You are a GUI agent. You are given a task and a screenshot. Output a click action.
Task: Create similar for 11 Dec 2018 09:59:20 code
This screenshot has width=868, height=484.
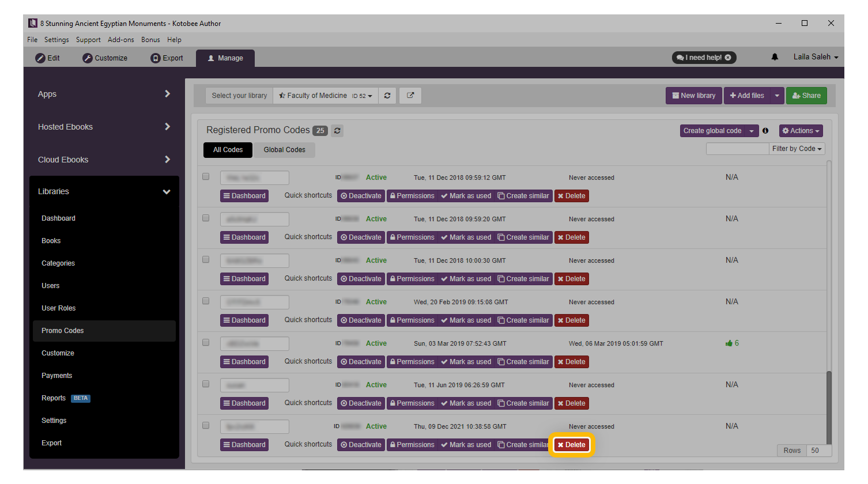click(x=523, y=237)
